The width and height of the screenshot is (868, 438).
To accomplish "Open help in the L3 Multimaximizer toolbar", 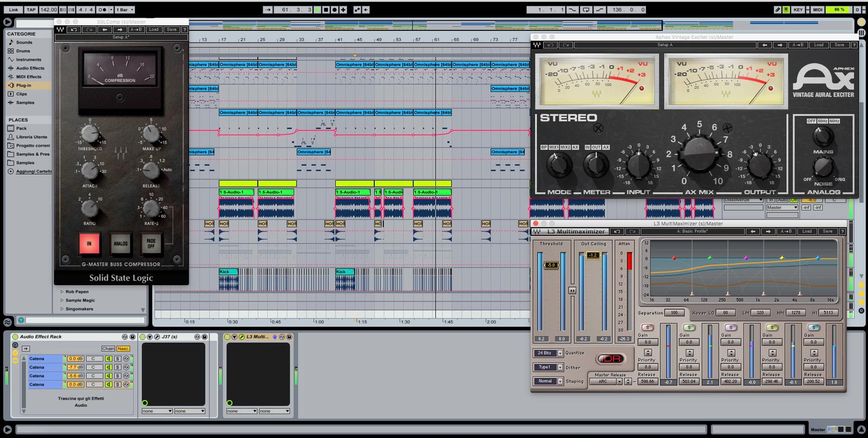I will [x=841, y=231].
